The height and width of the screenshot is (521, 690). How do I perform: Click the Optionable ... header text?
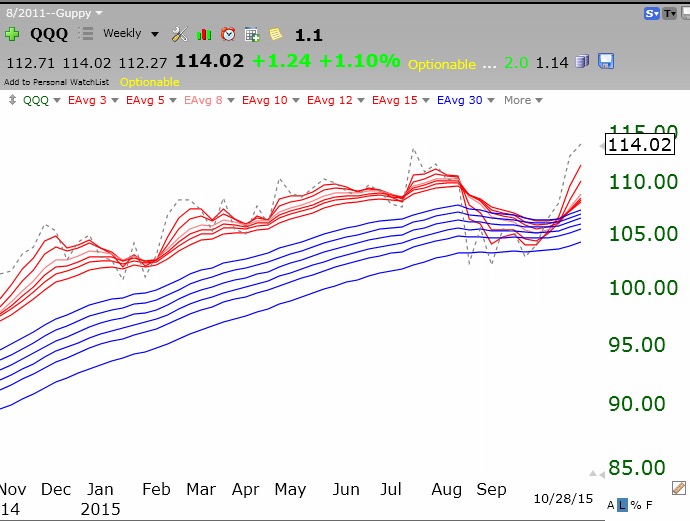point(452,65)
